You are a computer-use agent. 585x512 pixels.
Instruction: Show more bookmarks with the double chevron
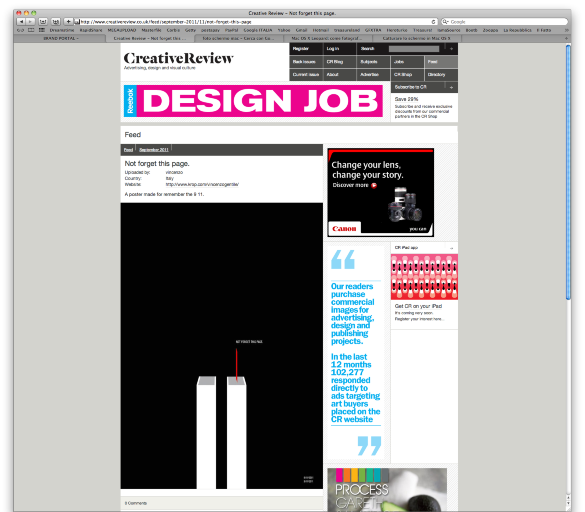pos(566,30)
